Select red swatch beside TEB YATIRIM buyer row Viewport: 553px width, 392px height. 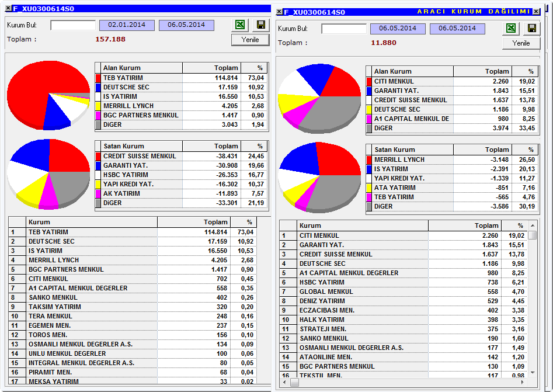pyautogui.click(x=98, y=78)
